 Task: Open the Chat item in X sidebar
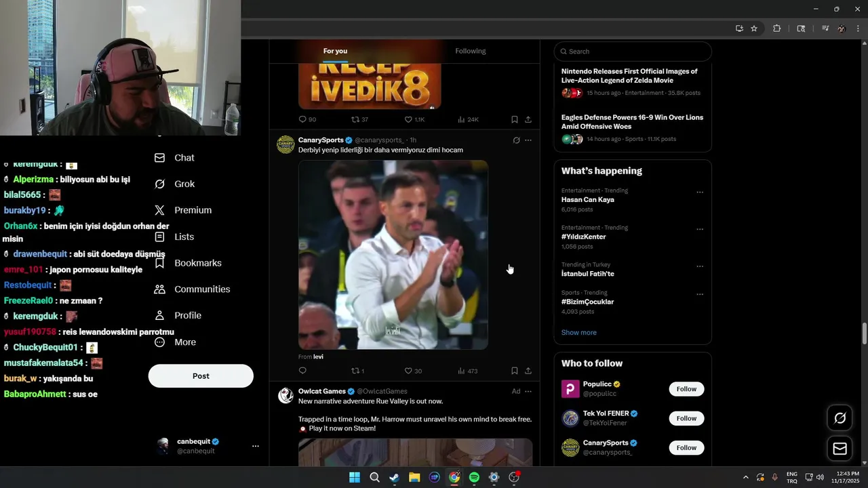(x=174, y=158)
